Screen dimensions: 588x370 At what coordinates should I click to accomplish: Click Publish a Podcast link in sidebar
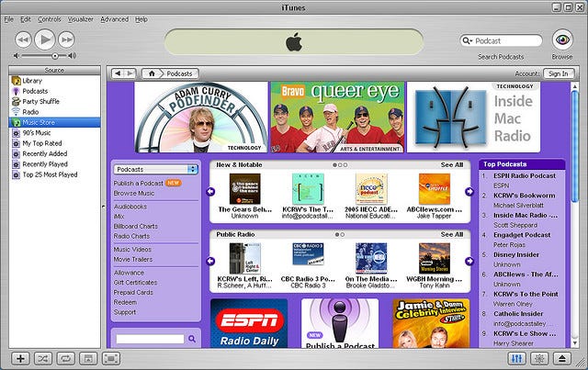tap(139, 184)
